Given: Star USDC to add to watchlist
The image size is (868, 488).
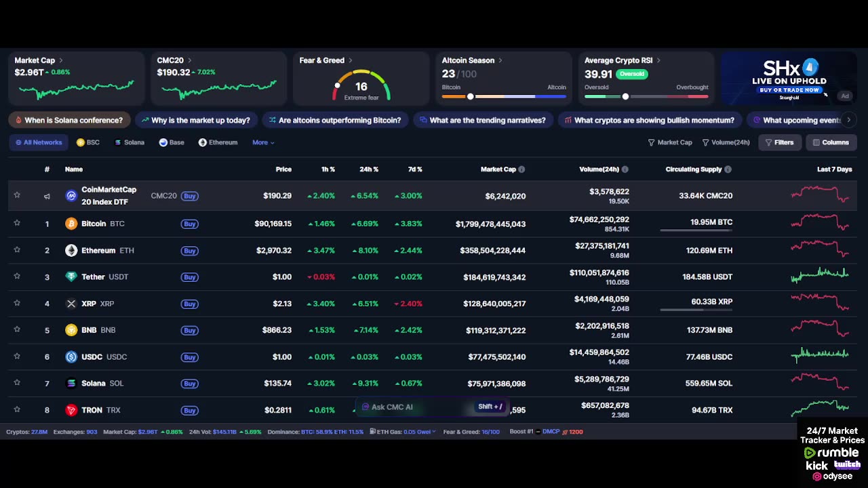Looking at the screenshot, I should [17, 357].
